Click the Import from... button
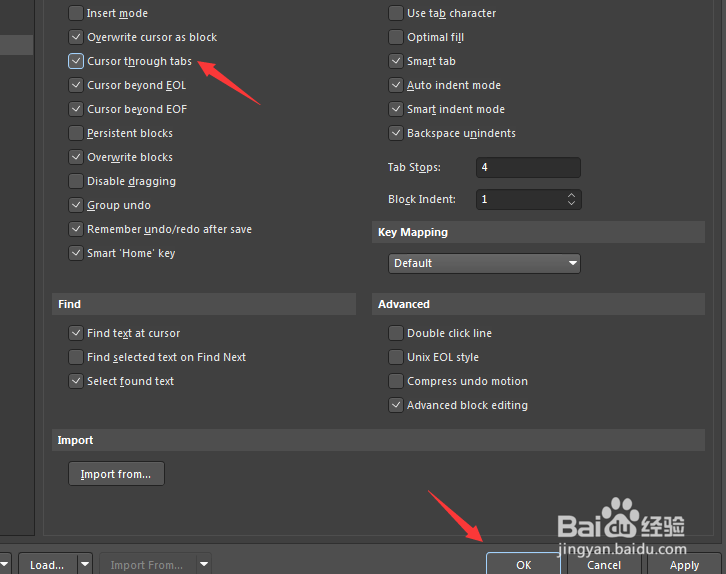726x574 pixels. [x=116, y=474]
